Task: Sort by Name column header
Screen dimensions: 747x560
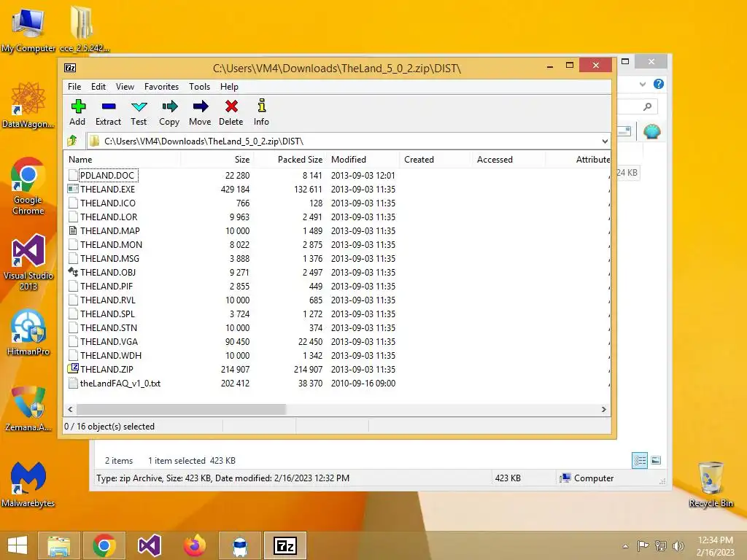Action: click(x=122, y=160)
